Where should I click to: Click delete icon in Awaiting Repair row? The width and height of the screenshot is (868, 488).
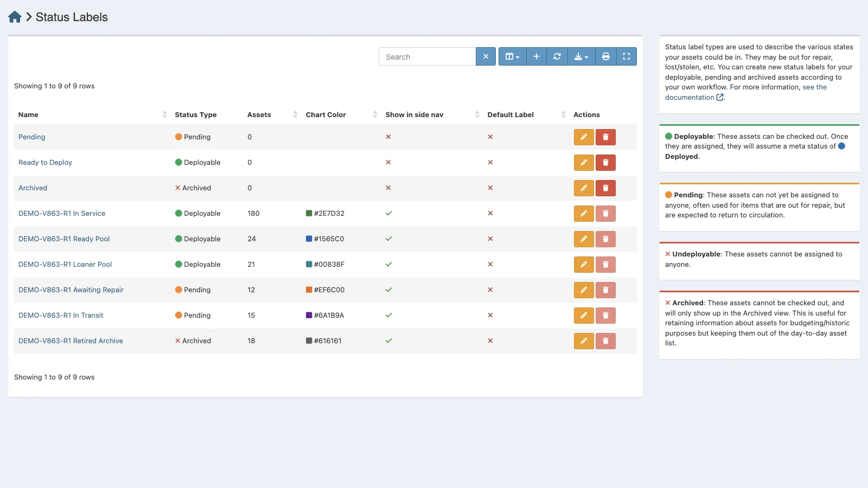coord(605,290)
